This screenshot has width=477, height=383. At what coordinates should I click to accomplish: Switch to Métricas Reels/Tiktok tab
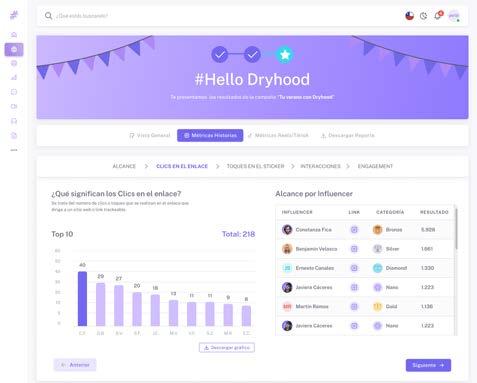(278, 135)
